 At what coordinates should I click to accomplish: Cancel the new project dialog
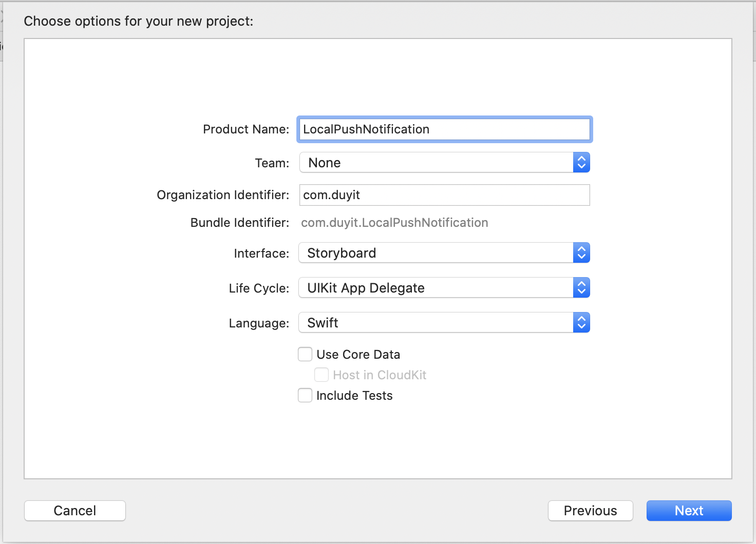pos(75,511)
